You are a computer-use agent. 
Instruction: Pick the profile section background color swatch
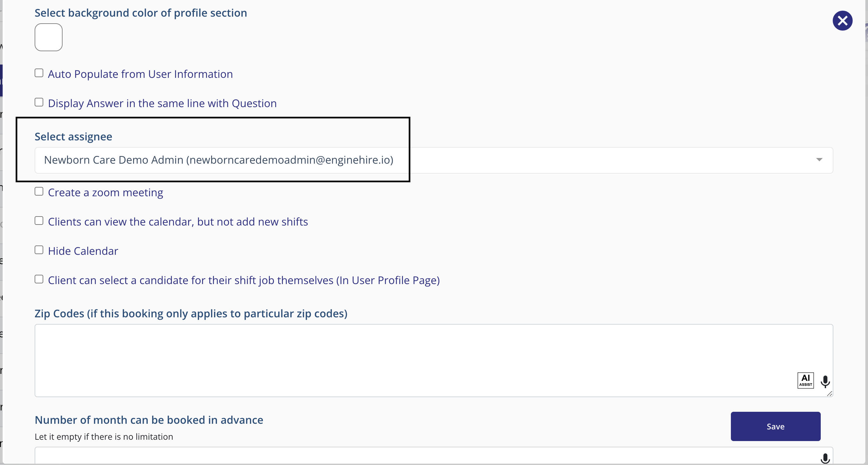[49, 37]
